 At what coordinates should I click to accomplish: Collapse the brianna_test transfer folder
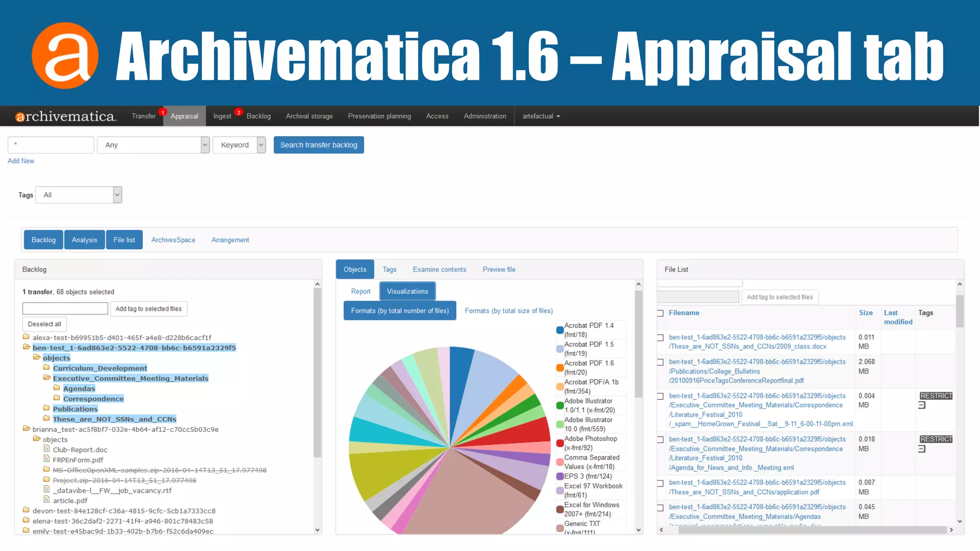click(x=26, y=429)
